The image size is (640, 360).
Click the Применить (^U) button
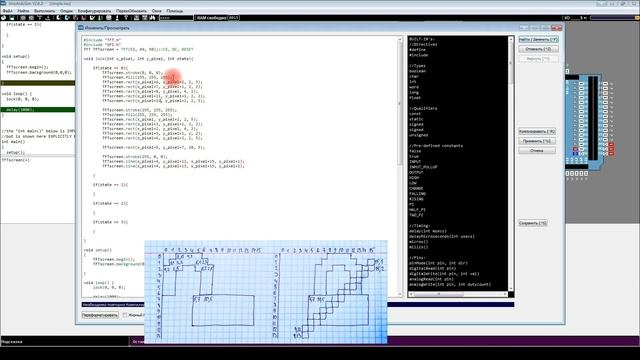[537, 141]
